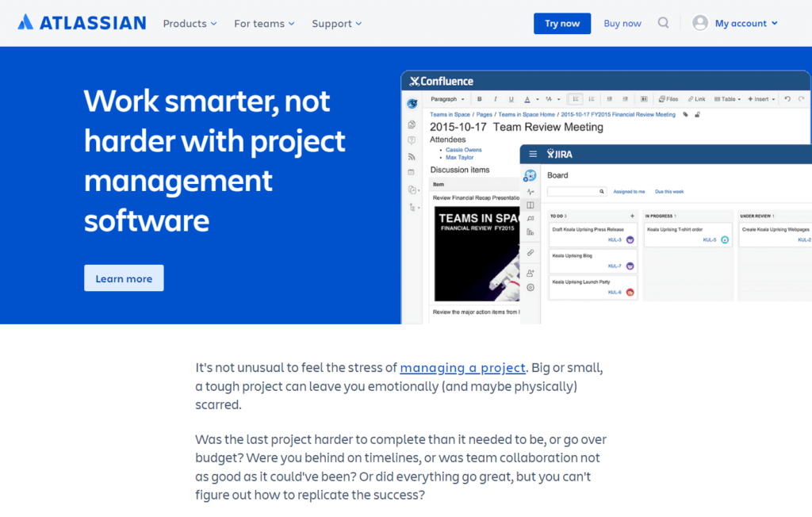The width and height of the screenshot is (812, 517).
Task: Open the My account dropdown
Action: coord(746,23)
